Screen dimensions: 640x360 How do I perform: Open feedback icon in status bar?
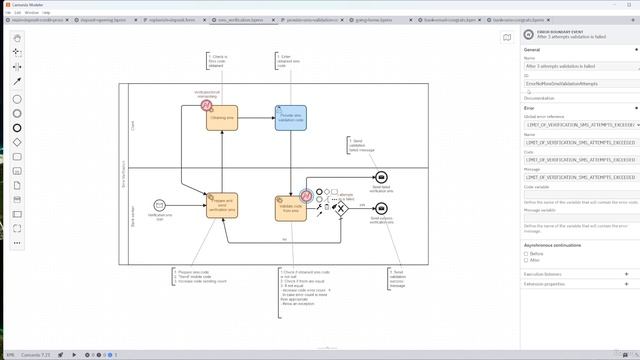tap(625, 355)
